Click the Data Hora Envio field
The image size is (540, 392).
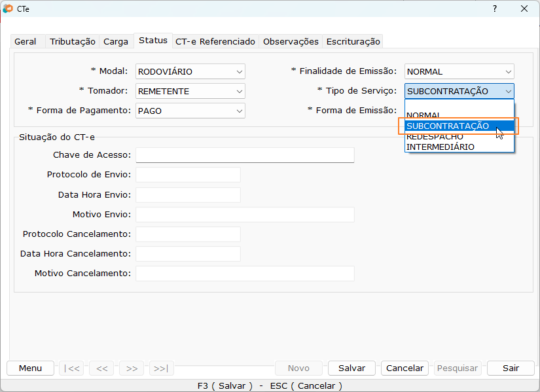(188, 195)
